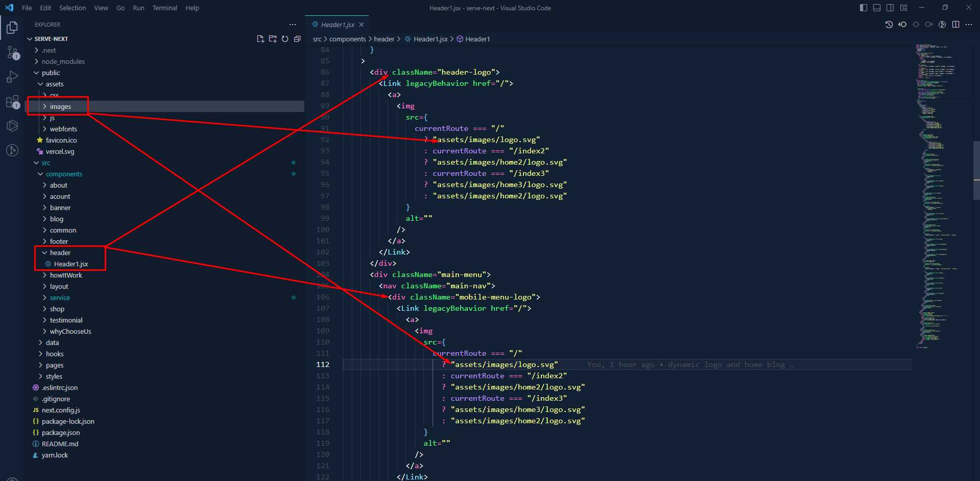Click New File icon in Explorer header
Screen dimensions: 980x481
(x=260, y=39)
